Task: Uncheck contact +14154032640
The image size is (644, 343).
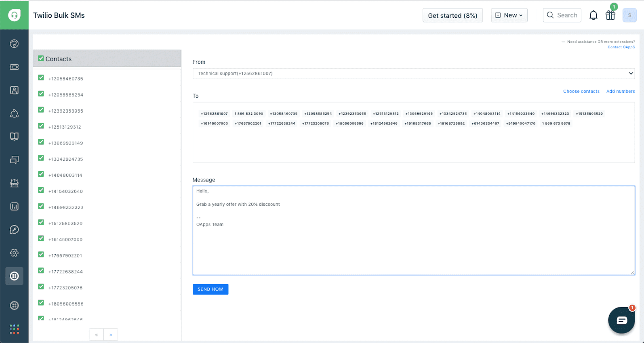Action: pos(41,190)
